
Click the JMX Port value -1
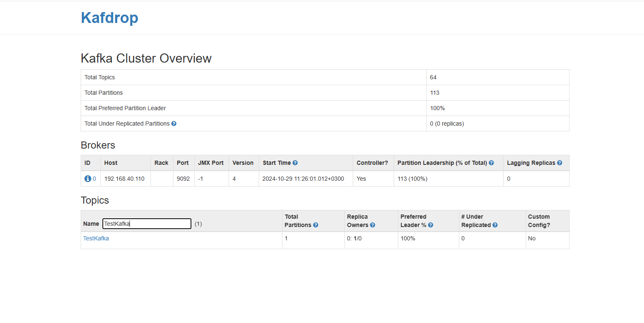tap(201, 179)
